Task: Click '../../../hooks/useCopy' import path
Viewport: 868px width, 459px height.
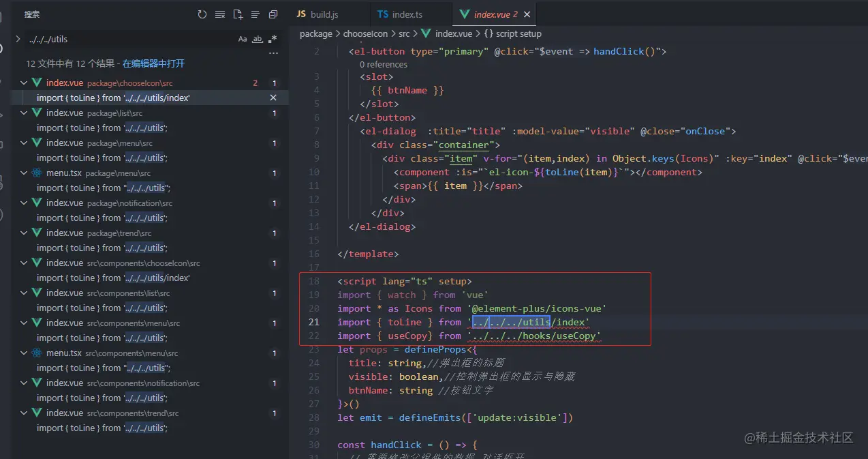Action: 534,336
